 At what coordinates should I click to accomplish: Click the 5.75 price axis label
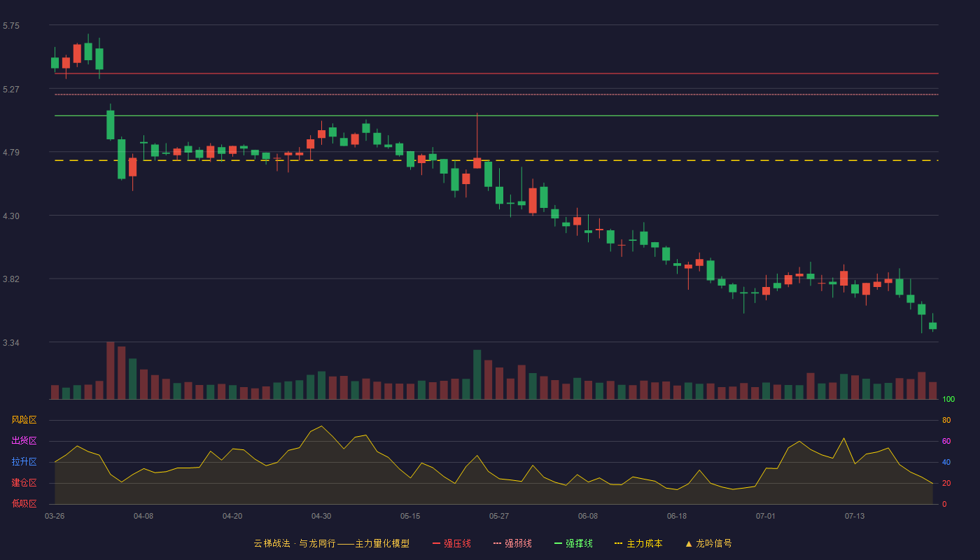coord(11,26)
